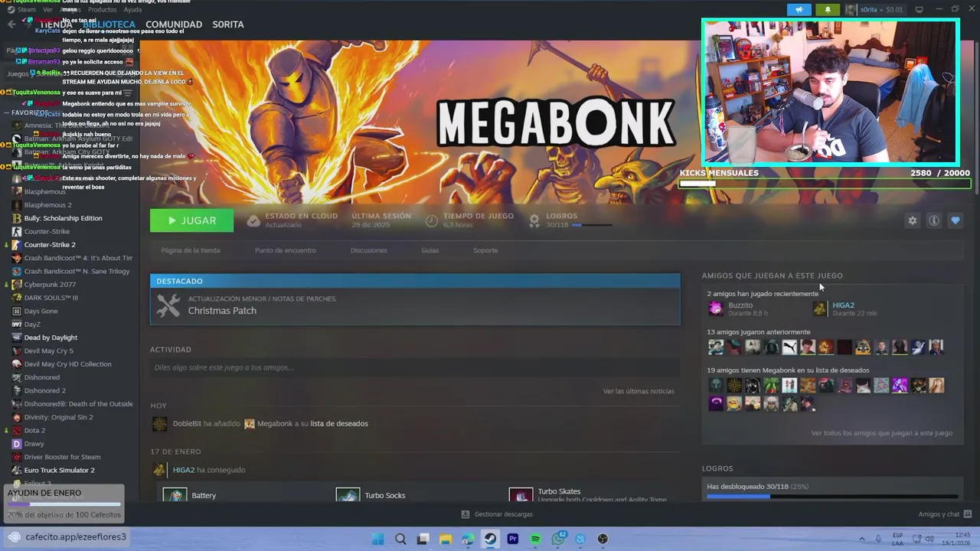Open Windows Start menu

click(377, 539)
